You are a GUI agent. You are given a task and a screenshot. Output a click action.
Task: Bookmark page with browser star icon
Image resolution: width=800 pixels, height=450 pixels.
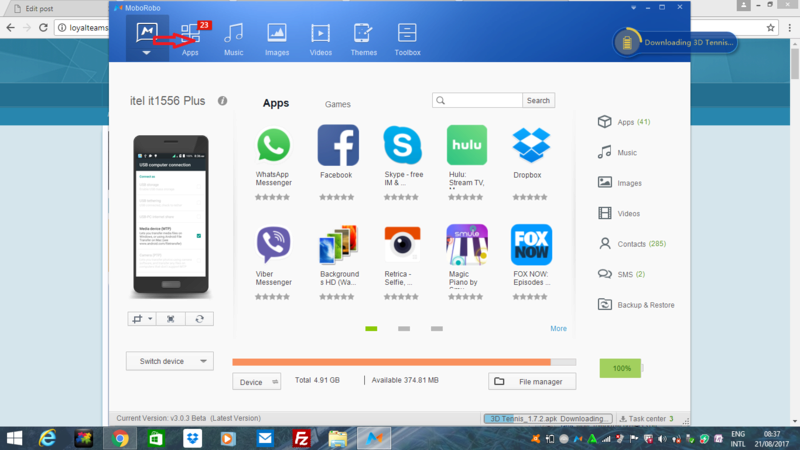pos(770,28)
